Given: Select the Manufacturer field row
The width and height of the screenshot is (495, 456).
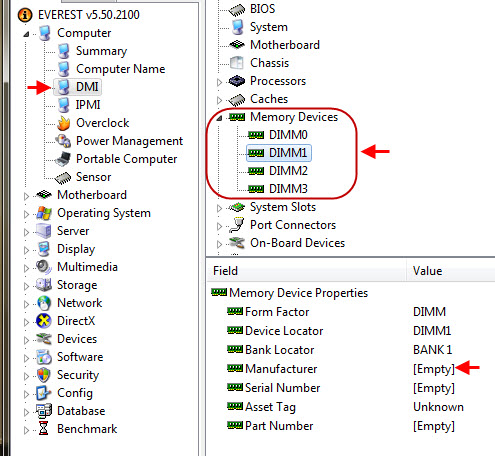Looking at the screenshot, I should (x=351, y=369).
